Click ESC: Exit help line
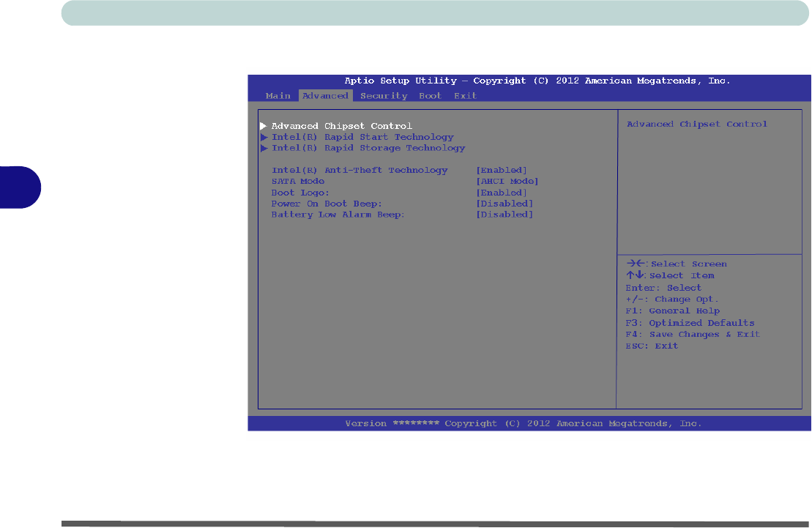This screenshot has height=528, width=812. coord(652,346)
